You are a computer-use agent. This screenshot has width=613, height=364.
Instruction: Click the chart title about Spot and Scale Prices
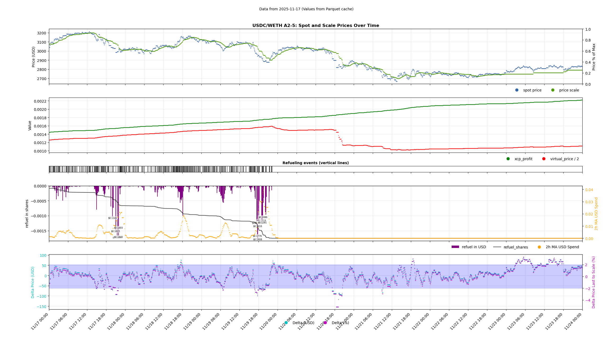(x=315, y=26)
